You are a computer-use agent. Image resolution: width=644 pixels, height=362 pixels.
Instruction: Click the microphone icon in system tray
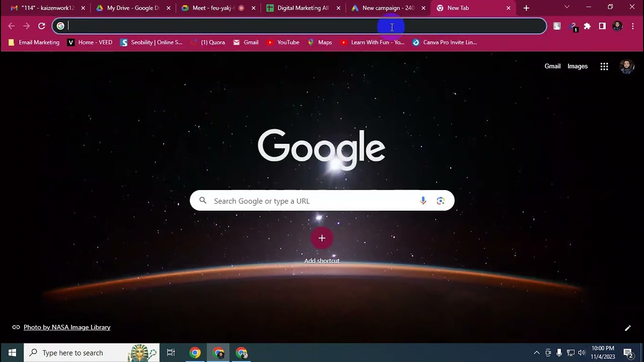[x=559, y=352]
